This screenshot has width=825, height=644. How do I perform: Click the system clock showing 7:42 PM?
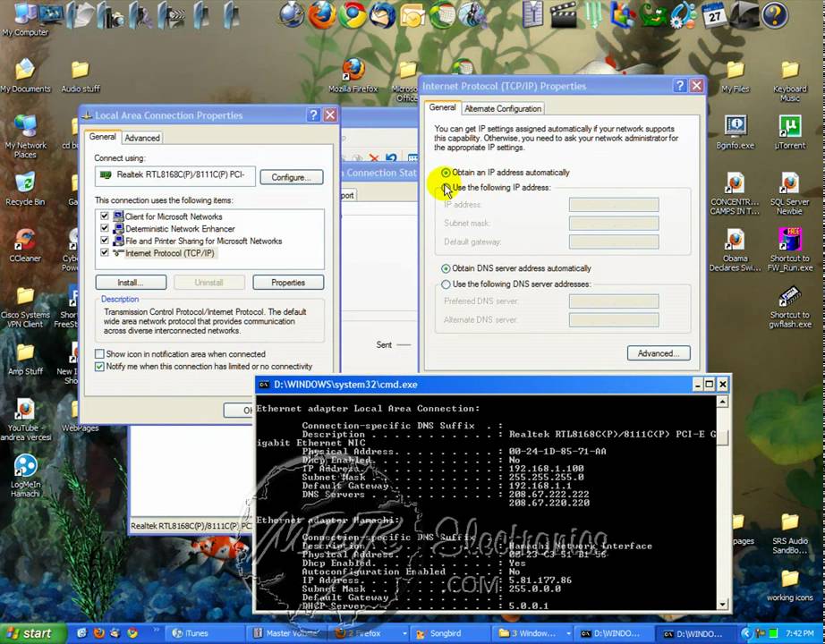pos(799,633)
